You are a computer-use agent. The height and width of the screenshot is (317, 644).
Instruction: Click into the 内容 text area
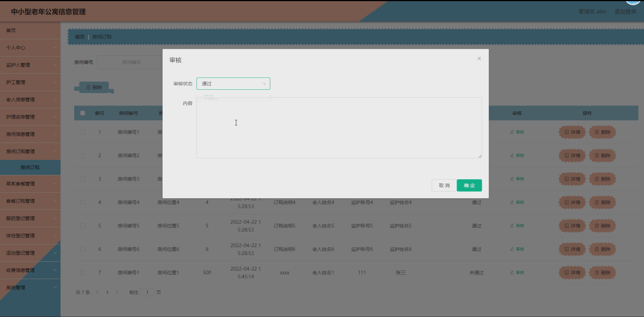click(339, 128)
